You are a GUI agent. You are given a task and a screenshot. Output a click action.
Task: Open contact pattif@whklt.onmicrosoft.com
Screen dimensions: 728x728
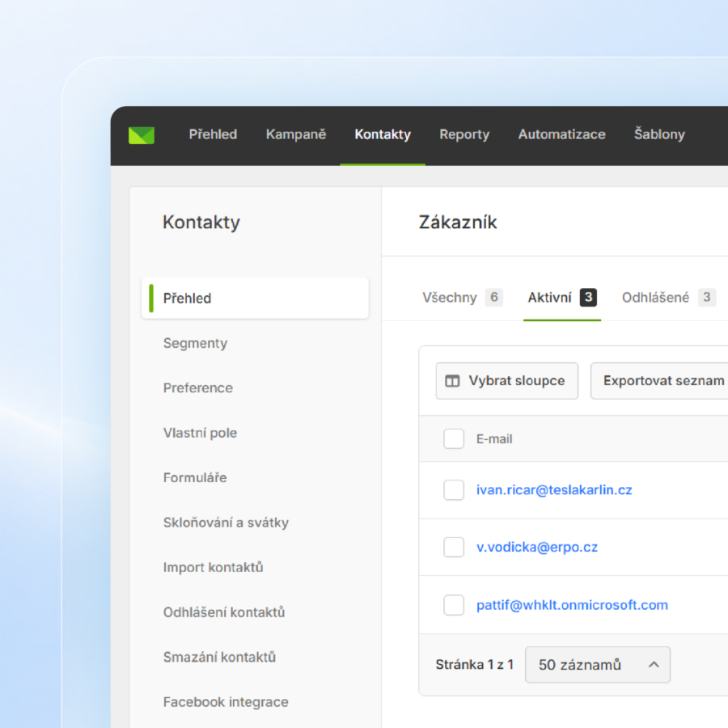click(x=572, y=605)
